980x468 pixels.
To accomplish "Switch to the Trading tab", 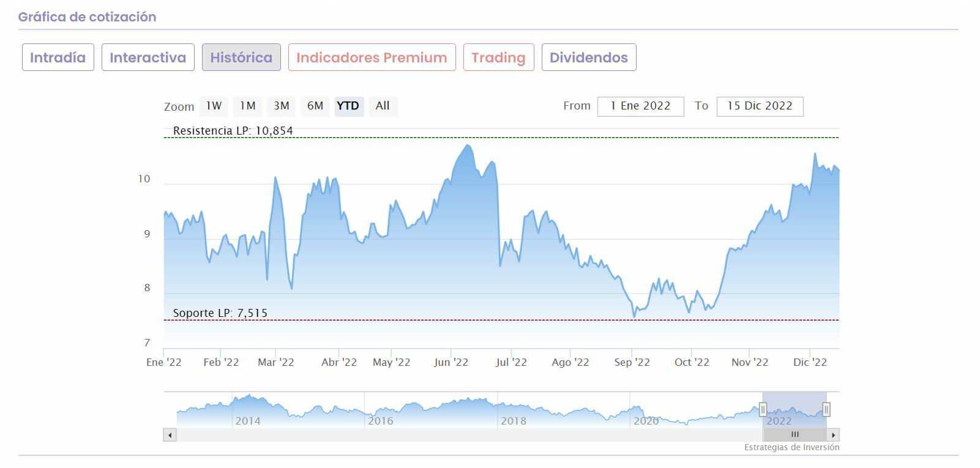I will tap(498, 58).
